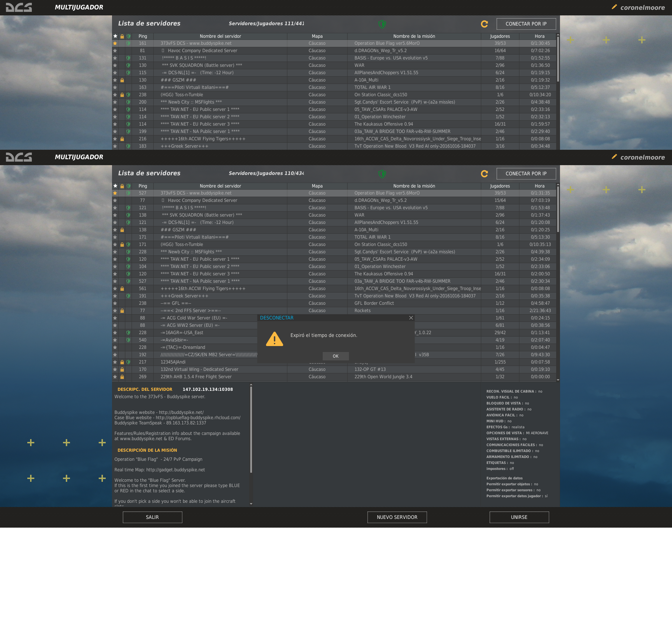Select the --==< 2nd FFS Server >==-- row
Image resolution: width=672 pixels, height=641 pixels.
(x=334, y=311)
